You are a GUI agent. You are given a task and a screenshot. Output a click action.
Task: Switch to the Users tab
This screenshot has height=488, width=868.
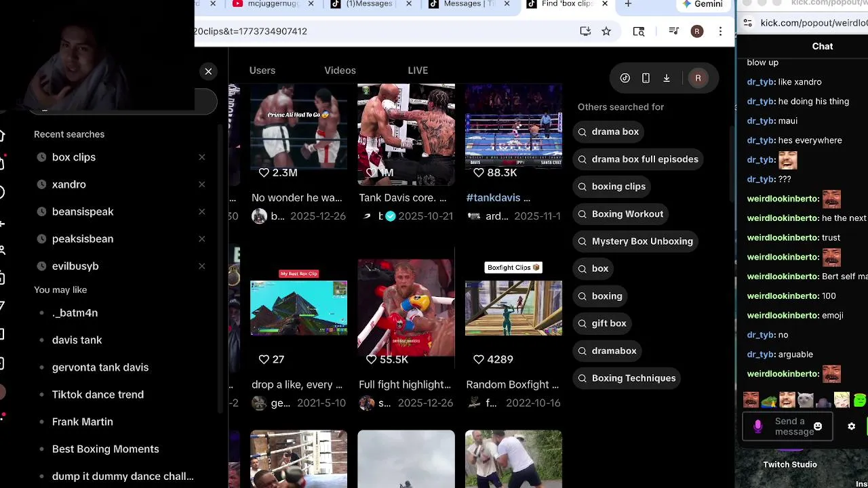tap(262, 70)
